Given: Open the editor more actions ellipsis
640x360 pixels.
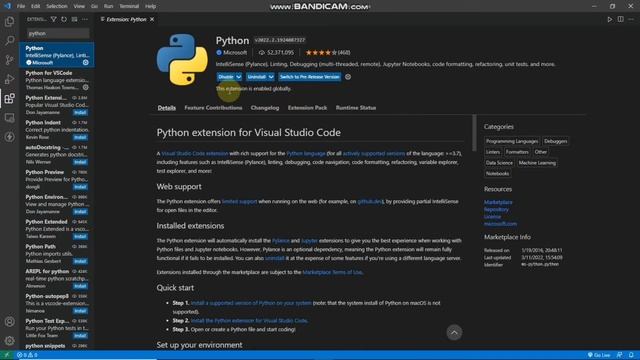Looking at the screenshot, I should pyautogui.click(x=631, y=19).
